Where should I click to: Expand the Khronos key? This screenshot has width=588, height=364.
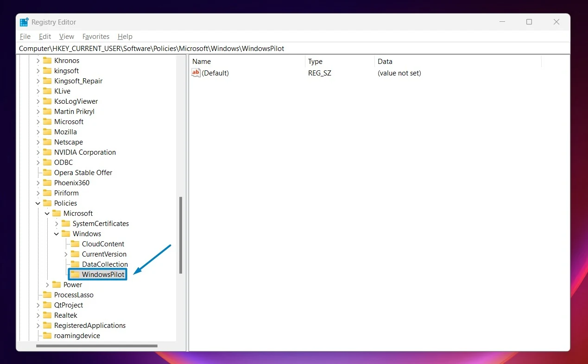coord(38,61)
